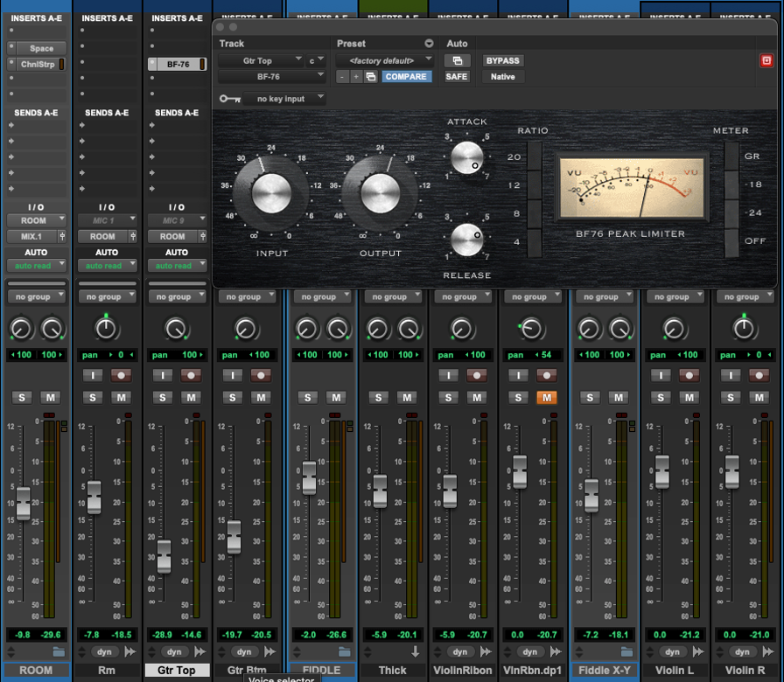Click the Space insert bypass dot on ROOM
Viewport: 784px width, 682px height.
point(11,48)
